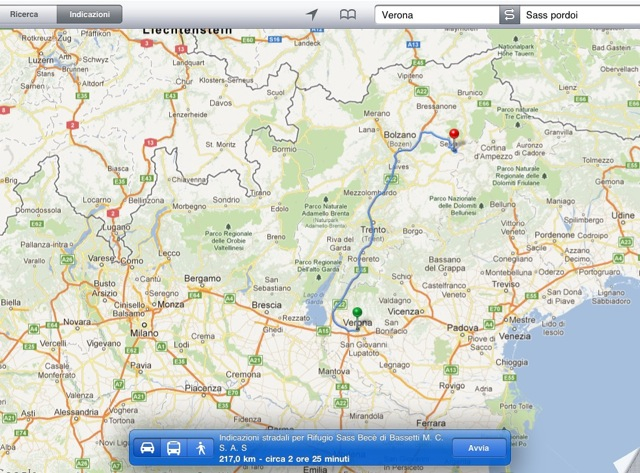Tap the Rifugio Sass Becè directions title

[331, 442]
